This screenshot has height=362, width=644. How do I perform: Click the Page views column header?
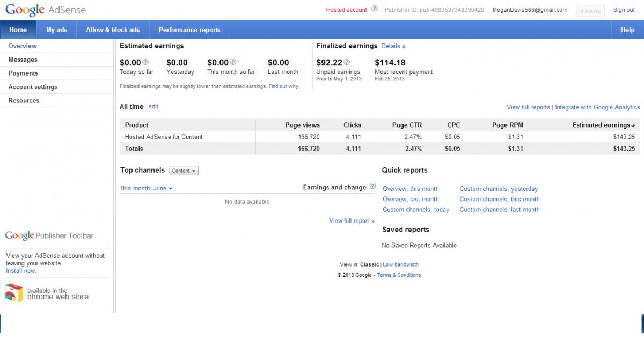coord(302,125)
